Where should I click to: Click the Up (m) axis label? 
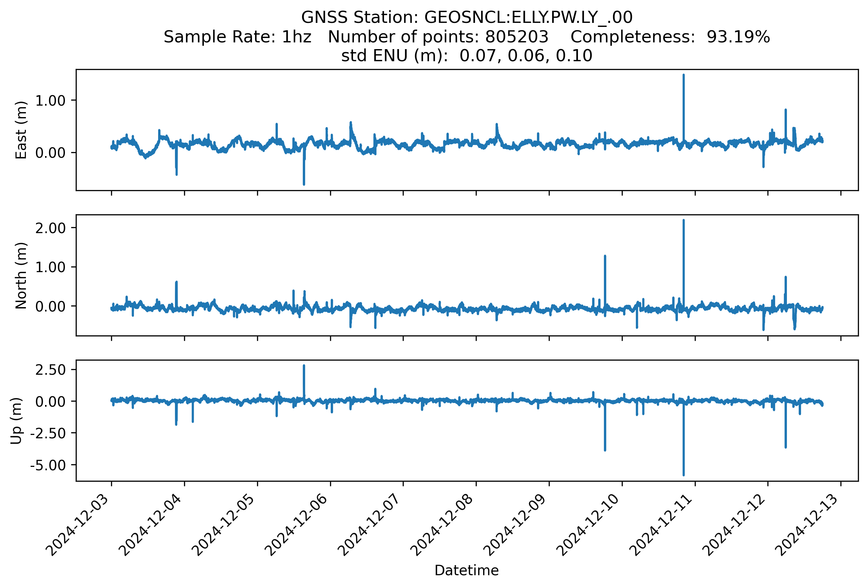(16, 421)
